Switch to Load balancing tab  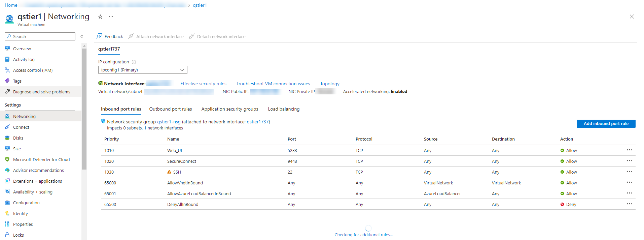tap(284, 109)
